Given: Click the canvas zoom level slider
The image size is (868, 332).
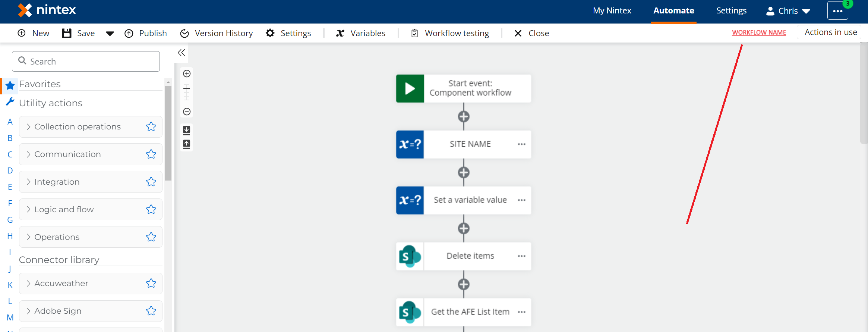Looking at the screenshot, I should pyautogui.click(x=187, y=93).
